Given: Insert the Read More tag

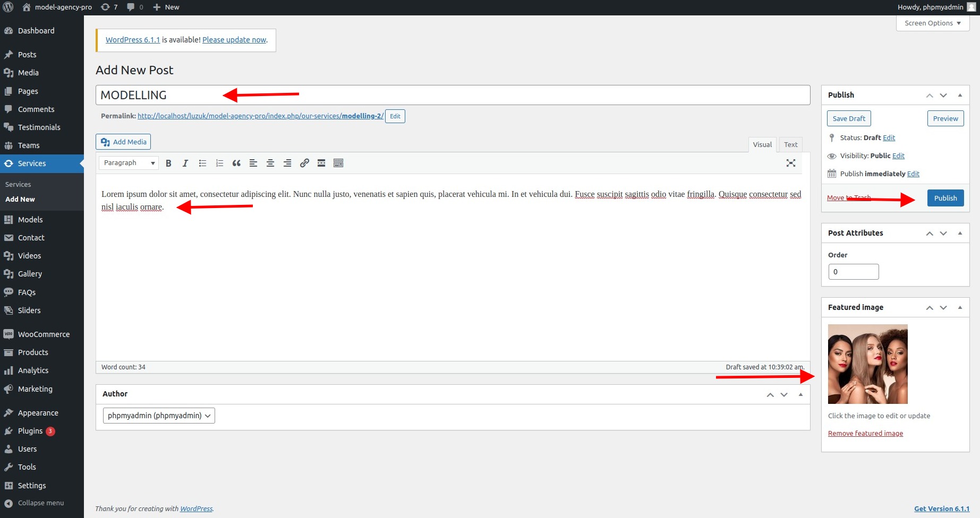Looking at the screenshot, I should pos(321,163).
